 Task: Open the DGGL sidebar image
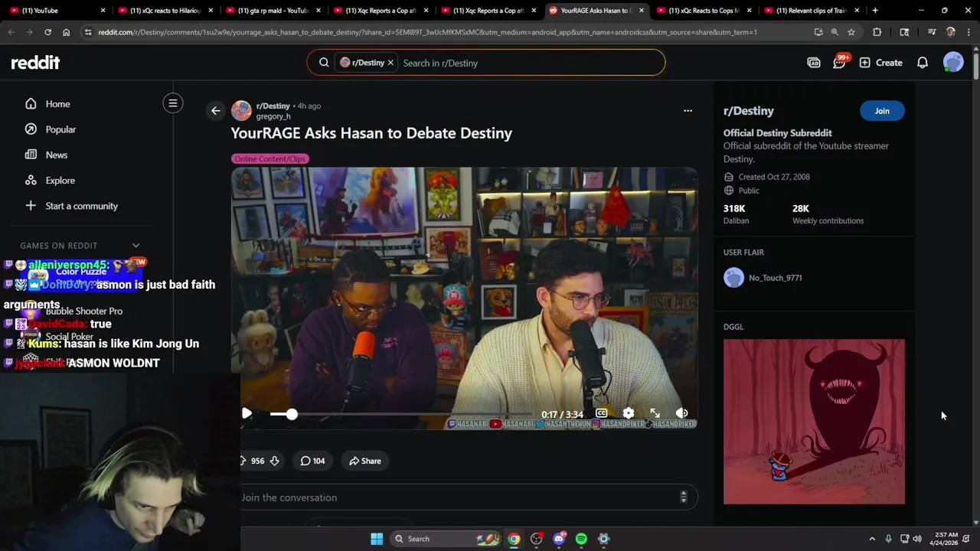pyautogui.click(x=814, y=422)
